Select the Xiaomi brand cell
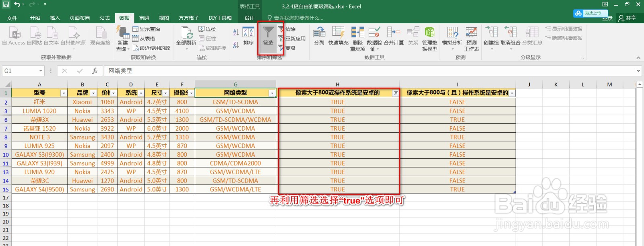Screen dimensions: 644x246 click(x=83, y=102)
